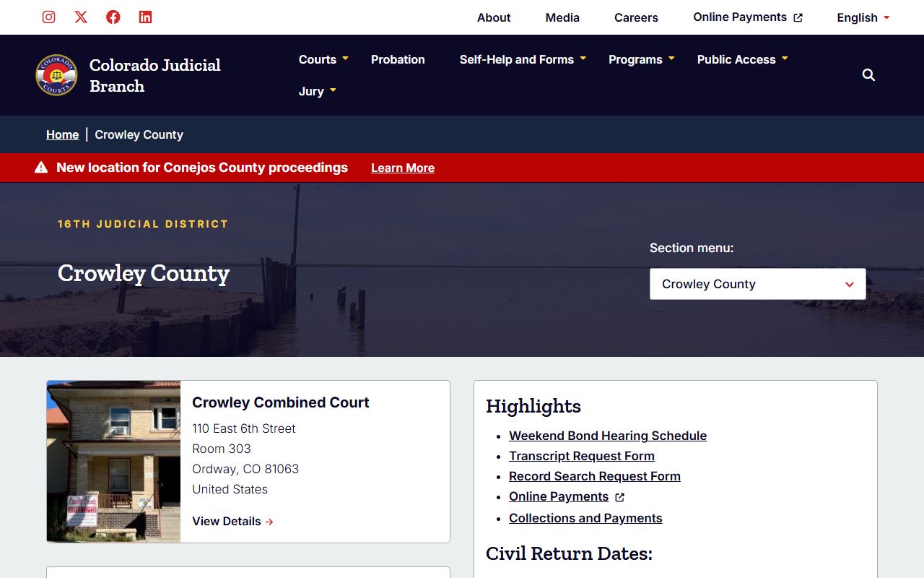Open the Crowley County section menu
The width and height of the screenshot is (924, 578).
[x=757, y=284]
